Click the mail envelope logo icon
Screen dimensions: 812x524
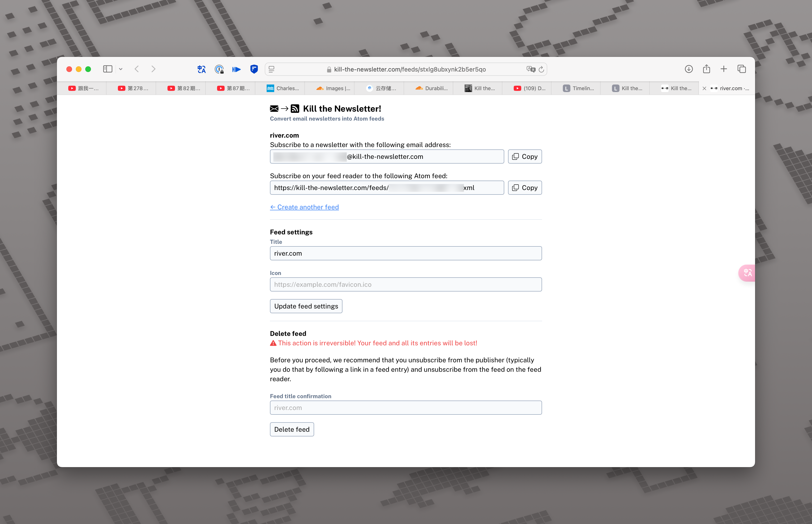[274, 109]
